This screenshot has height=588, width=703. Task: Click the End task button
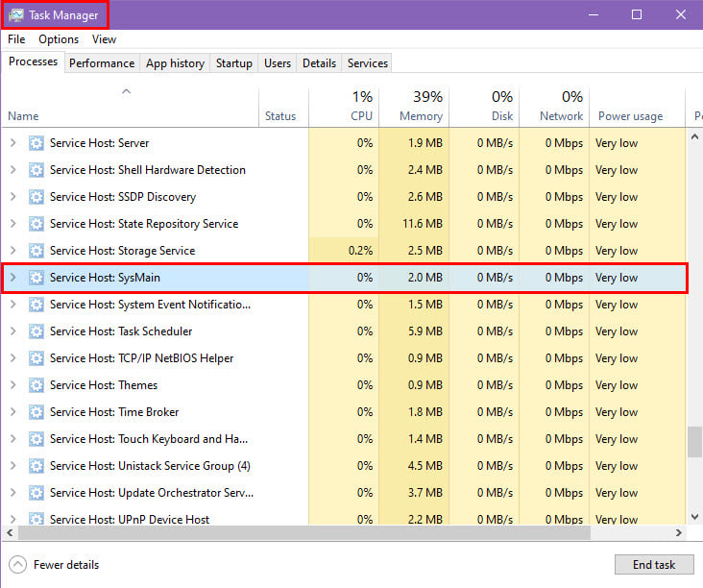[x=654, y=565]
